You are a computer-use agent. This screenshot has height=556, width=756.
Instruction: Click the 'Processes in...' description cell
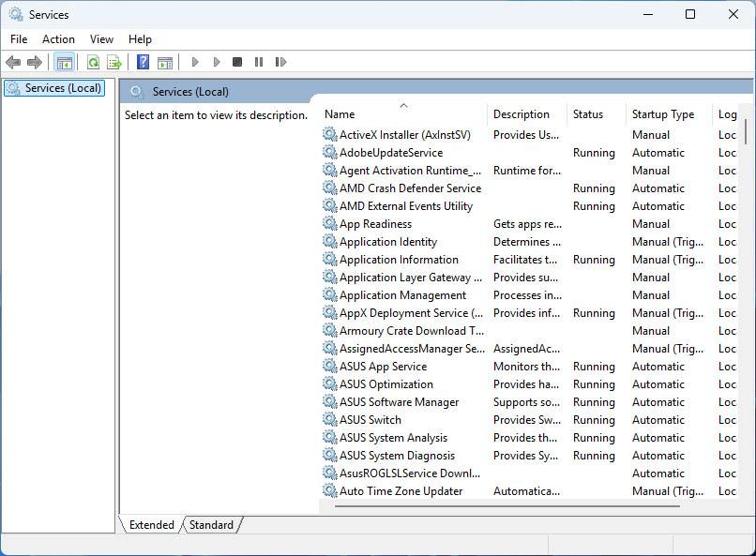tap(527, 295)
